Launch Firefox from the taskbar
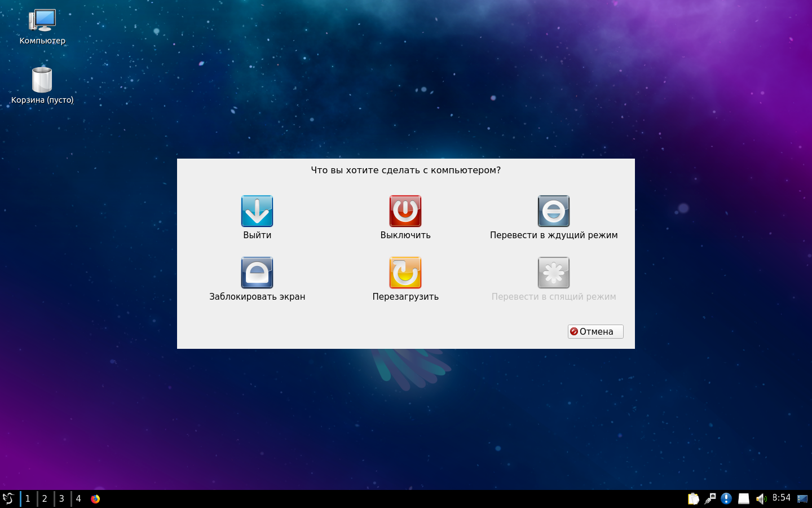 click(95, 498)
